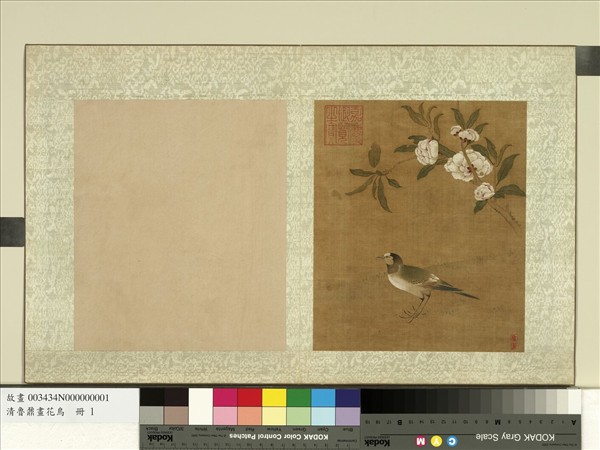Click the pale sky-blue tint patch
This screenshot has height=450, width=600.
(x=323, y=416)
